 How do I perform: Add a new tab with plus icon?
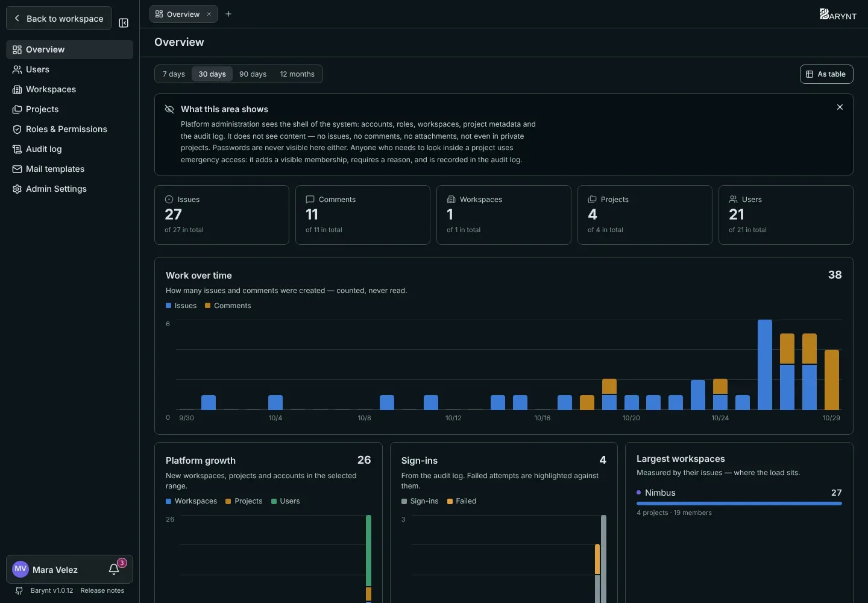pyautogui.click(x=228, y=14)
